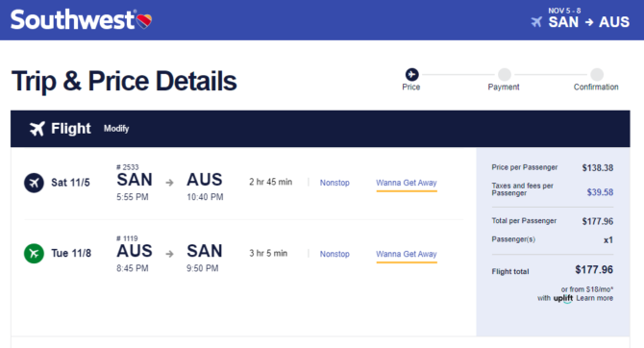The width and height of the screenshot is (644, 348).
Task: Click Modify link in the Flight header
Action: pyautogui.click(x=116, y=129)
